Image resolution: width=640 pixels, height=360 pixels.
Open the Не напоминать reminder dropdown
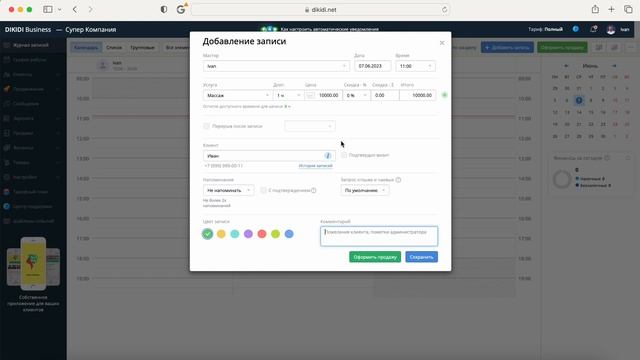pos(228,190)
